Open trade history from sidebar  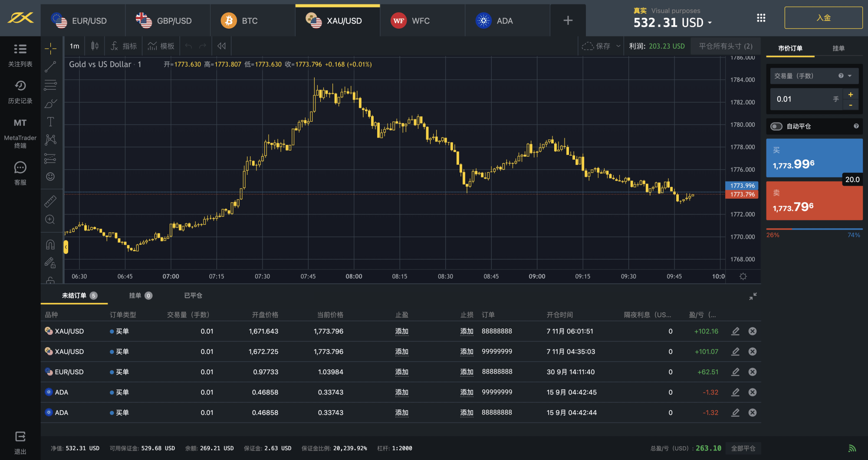(x=20, y=86)
